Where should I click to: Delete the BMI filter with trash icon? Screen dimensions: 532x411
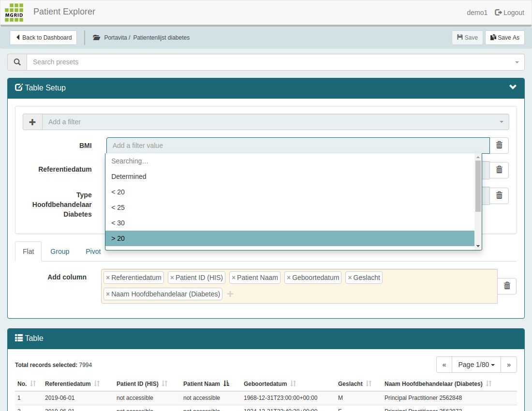[x=499, y=145]
